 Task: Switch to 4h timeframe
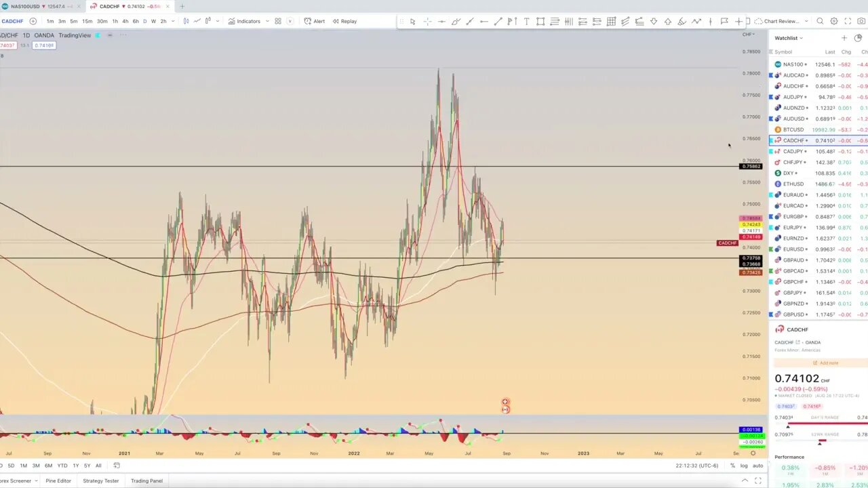click(125, 21)
